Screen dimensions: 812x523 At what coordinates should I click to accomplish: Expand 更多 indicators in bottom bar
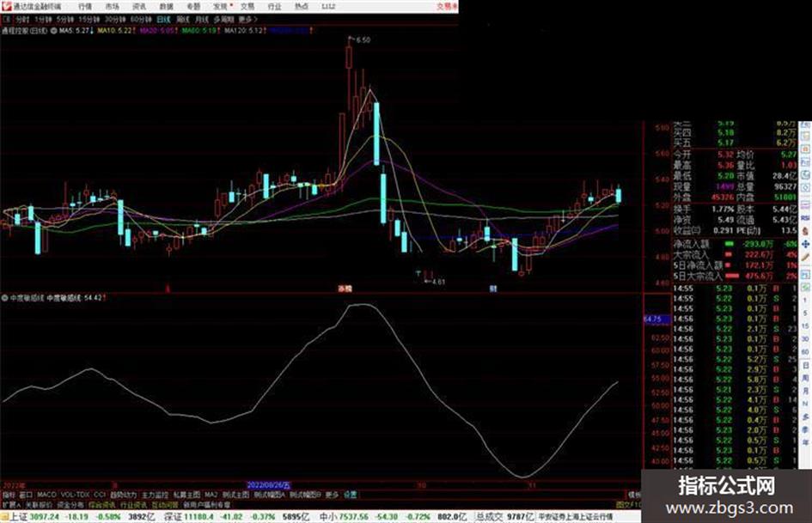332,495
